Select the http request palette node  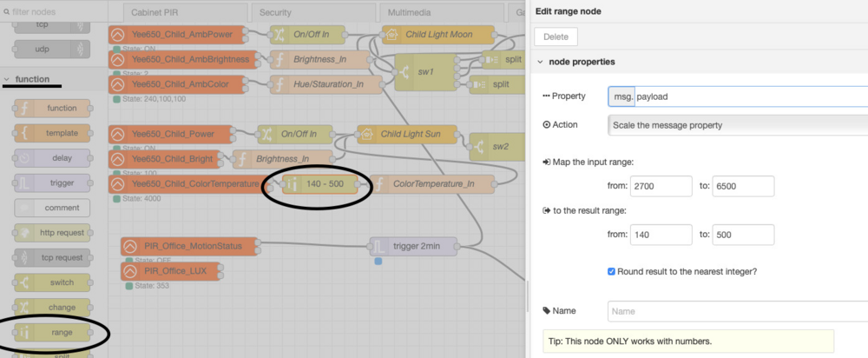pos(52,233)
